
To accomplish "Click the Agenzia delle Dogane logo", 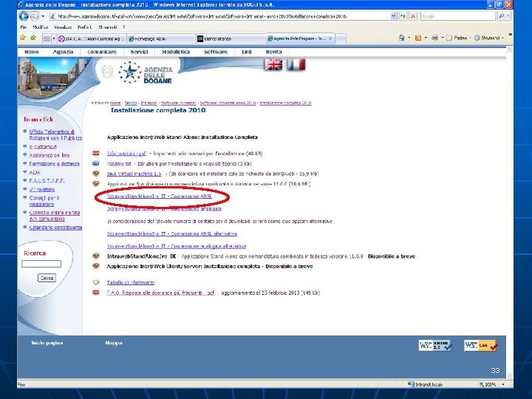I will pos(146,73).
